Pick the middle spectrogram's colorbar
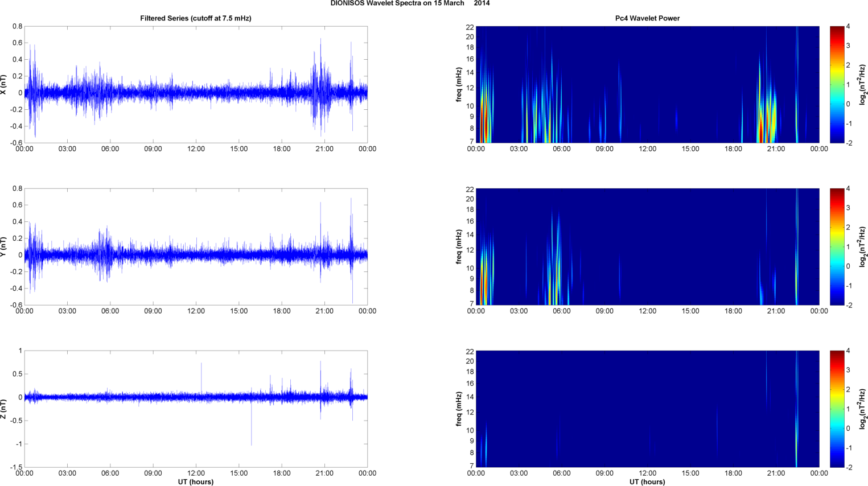The width and height of the screenshot is (868, 486). [837, 246]
